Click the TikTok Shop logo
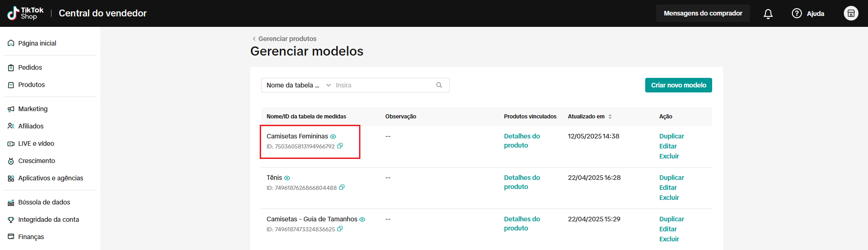Viewport: 868px width, 250px height. pyautogui.click(x=26, y=13)
